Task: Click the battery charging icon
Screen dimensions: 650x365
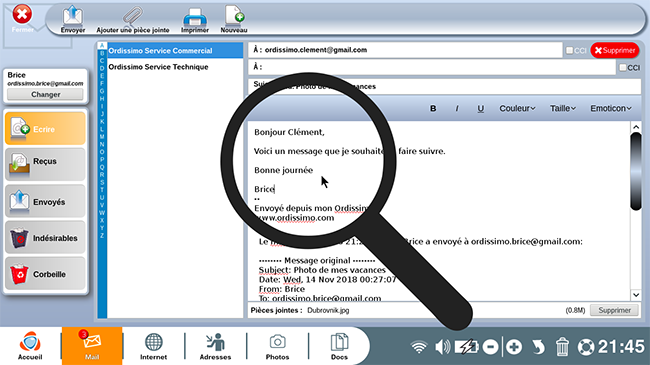Action: tap(466, 347)
